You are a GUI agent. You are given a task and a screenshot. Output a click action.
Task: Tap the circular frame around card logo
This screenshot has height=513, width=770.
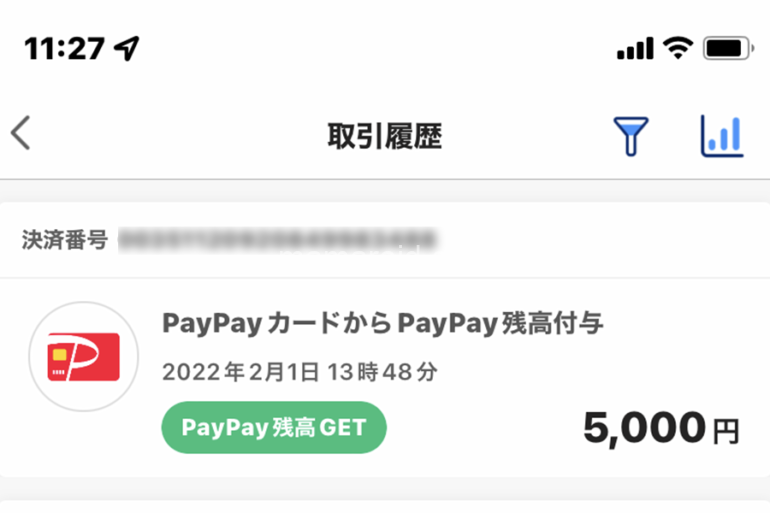[x=83, y=356]
